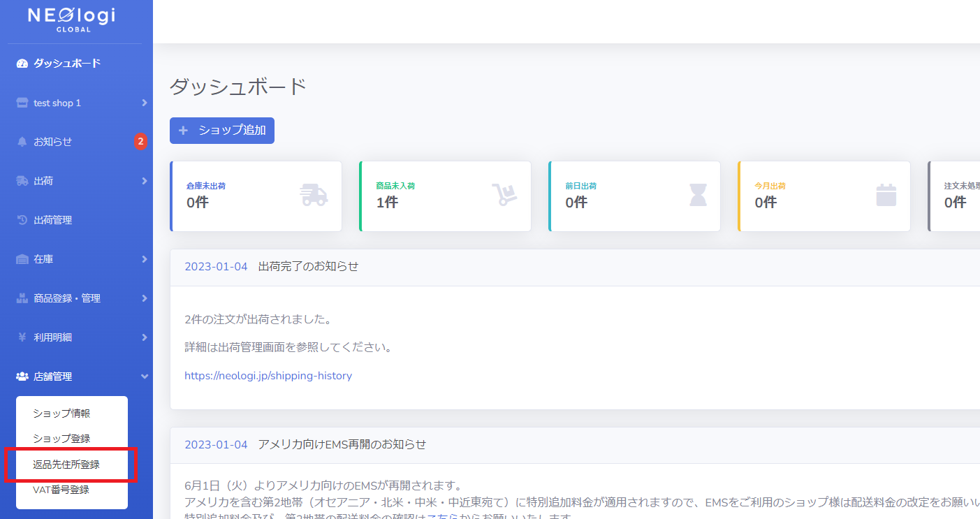Click the ショップ追加 button
The image size is (980, 519).
pyautogui.click(x=222, y=130)
